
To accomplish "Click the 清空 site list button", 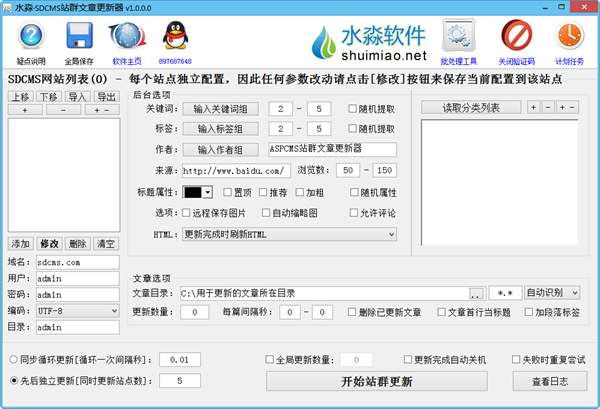I will click(x=106, y=243).
